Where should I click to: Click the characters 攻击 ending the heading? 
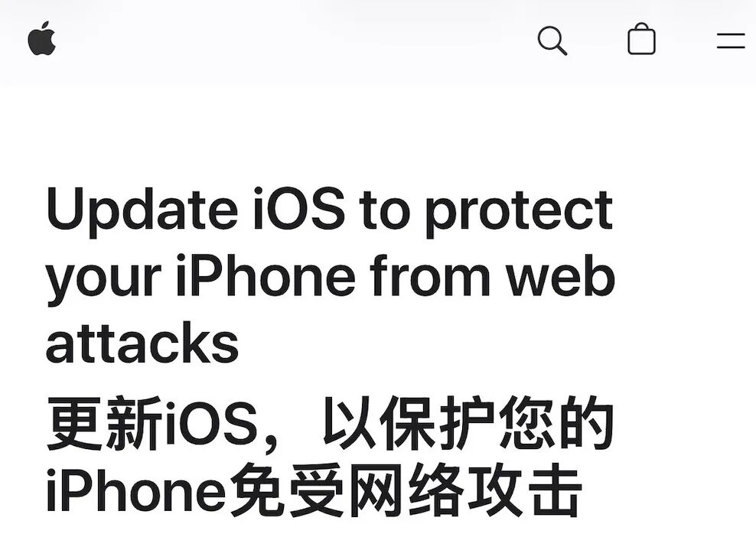[x=526, y=490]
